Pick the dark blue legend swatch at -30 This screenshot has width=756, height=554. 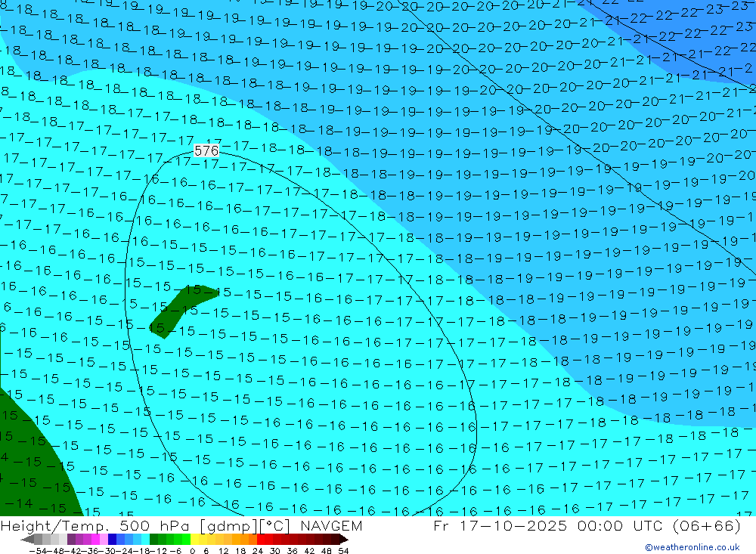coord(113,539)
